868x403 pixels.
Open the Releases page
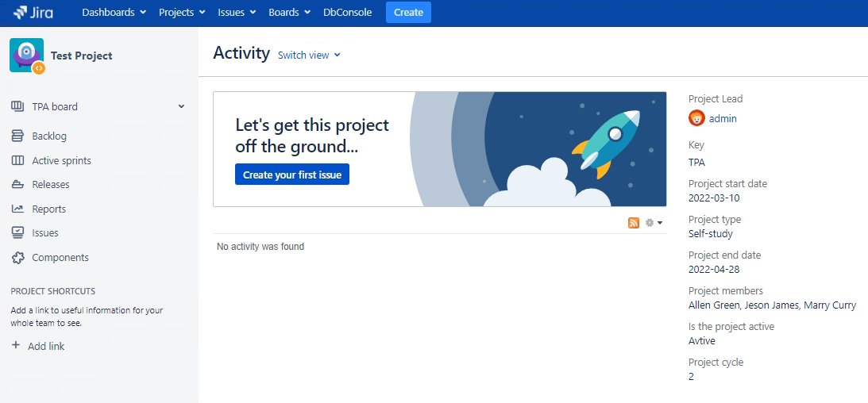click(51, 185)
